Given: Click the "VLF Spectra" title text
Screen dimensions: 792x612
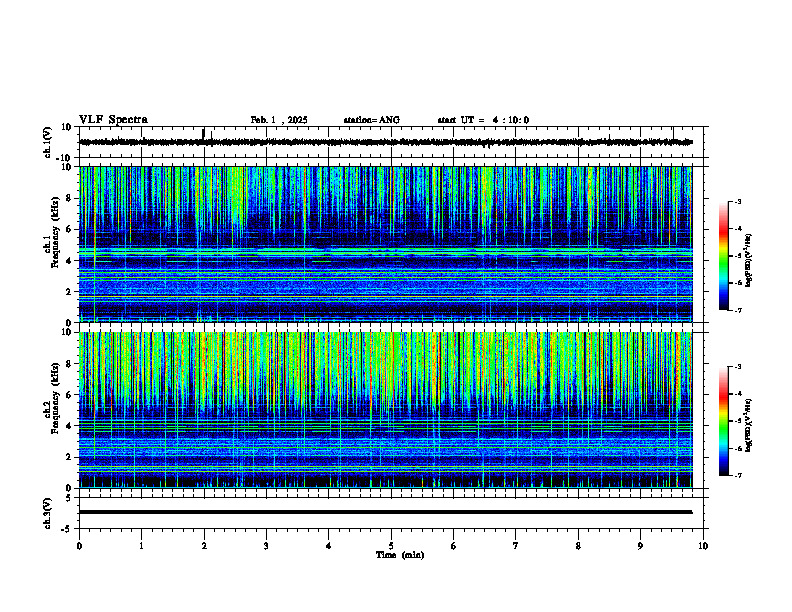Looking at the screenshot, I should pos(113,120).
